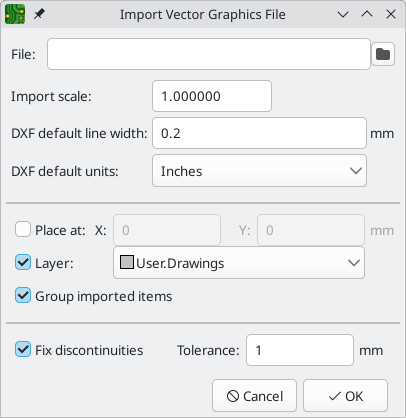
Task: Click the Tolerance value field
Action: [300, 350]
